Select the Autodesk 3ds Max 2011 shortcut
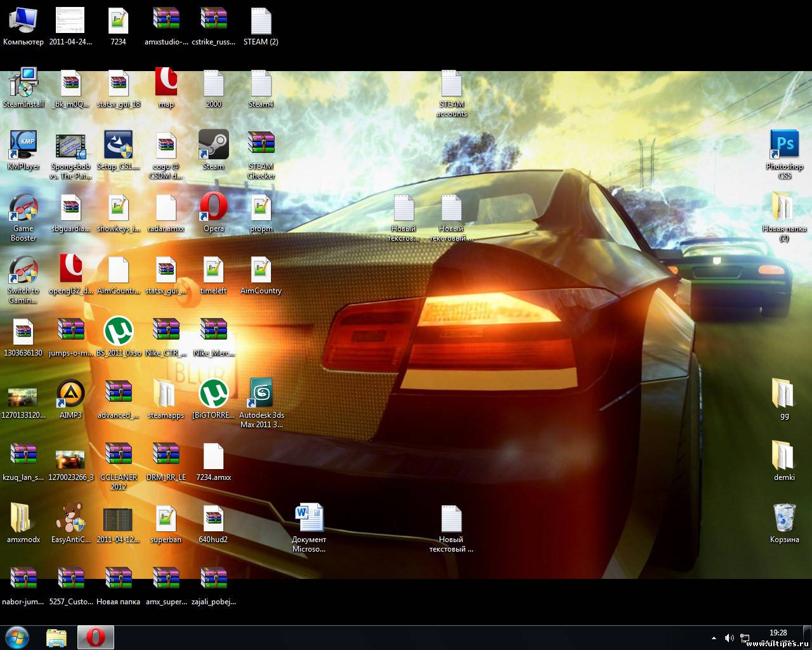The height and width of the screenshot is (650, 812). coord(261,394)
